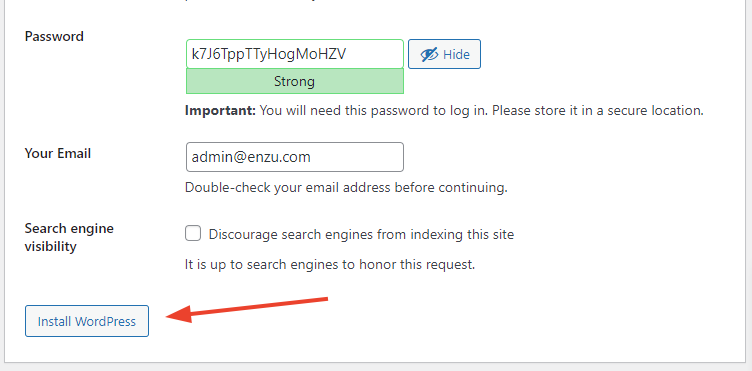Click the 'It is up to search engines' note

pyautogui.click(x=330, y=264)
